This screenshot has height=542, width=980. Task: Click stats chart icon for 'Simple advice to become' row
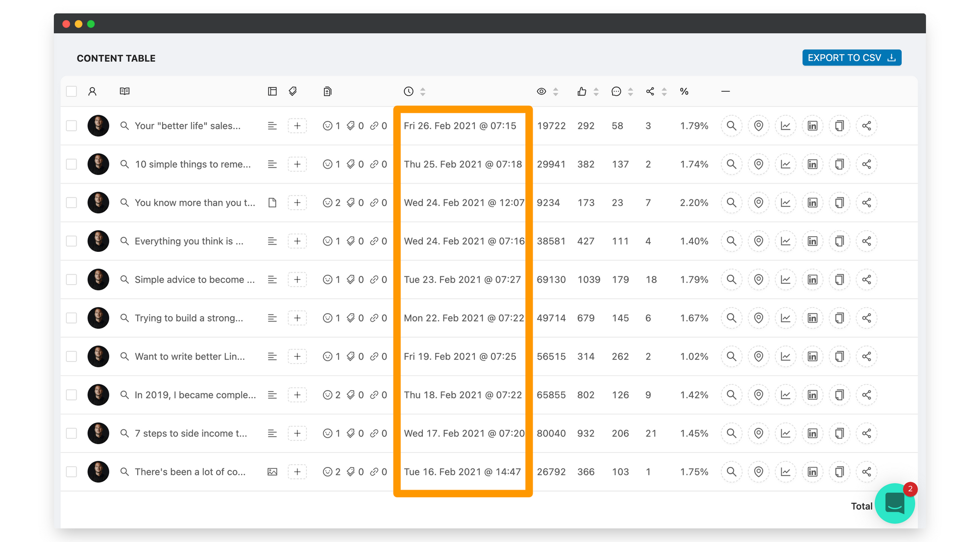[x=785, y=280]
